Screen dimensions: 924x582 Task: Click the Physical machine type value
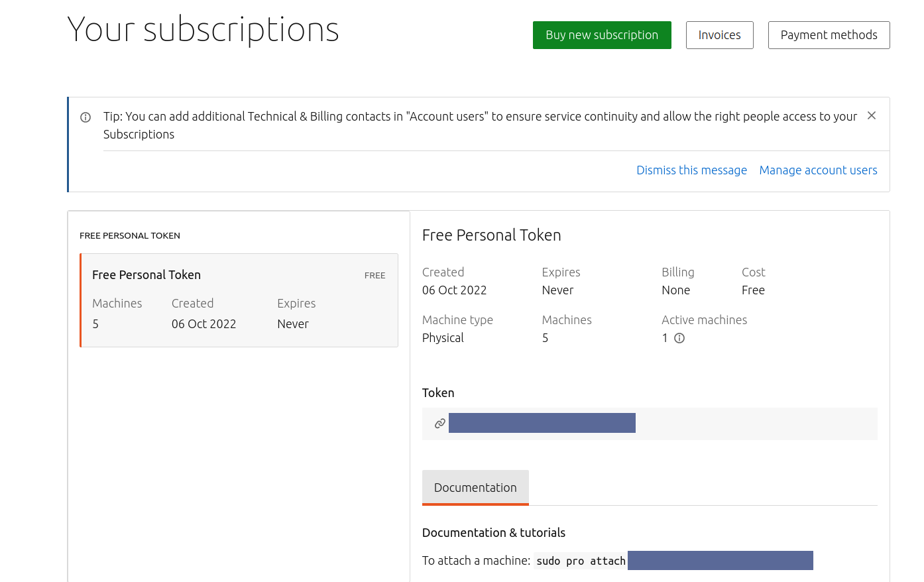(x=443, y=338)
